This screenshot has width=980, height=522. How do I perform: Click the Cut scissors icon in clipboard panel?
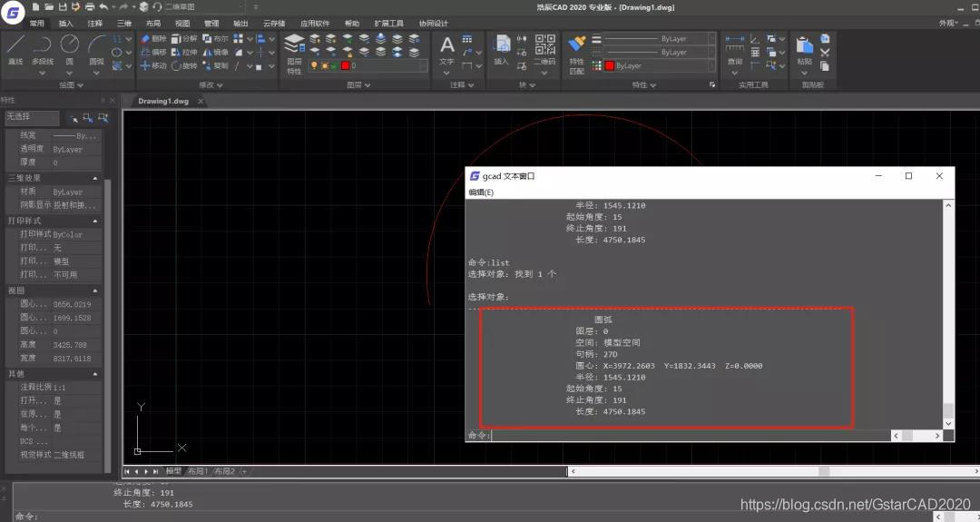825,53
